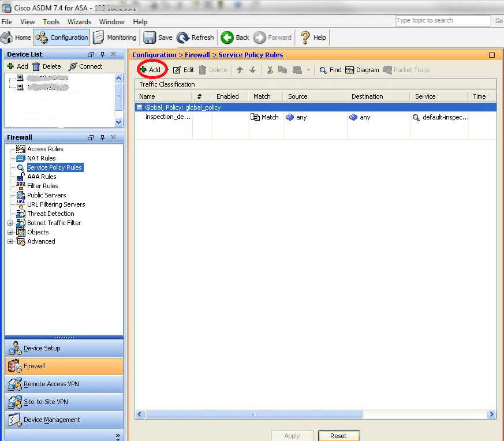Image resolution: width=504 pixels, height=441 pixels.
Task: Pin the Firewall panel
Action: pyautogui.click(x=102, y=137)
